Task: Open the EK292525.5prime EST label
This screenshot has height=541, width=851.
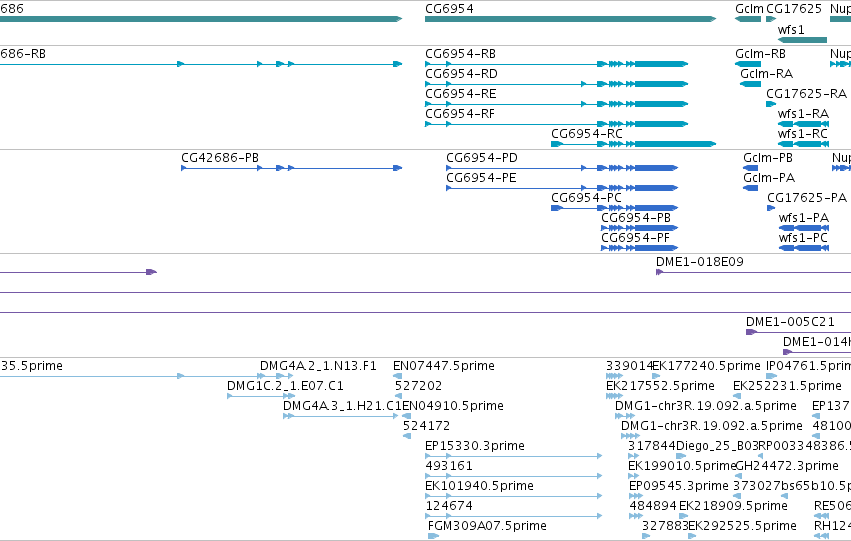Action: 742,526
